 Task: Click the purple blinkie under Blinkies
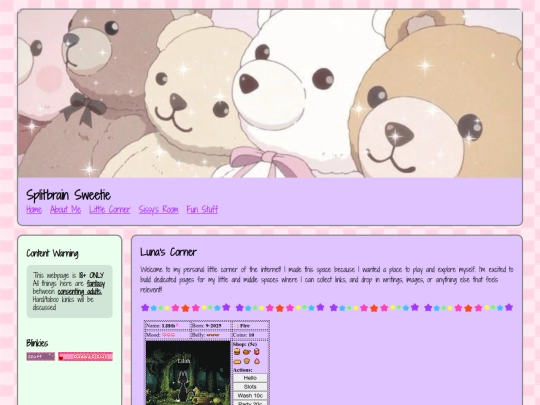tap(41, 356)
